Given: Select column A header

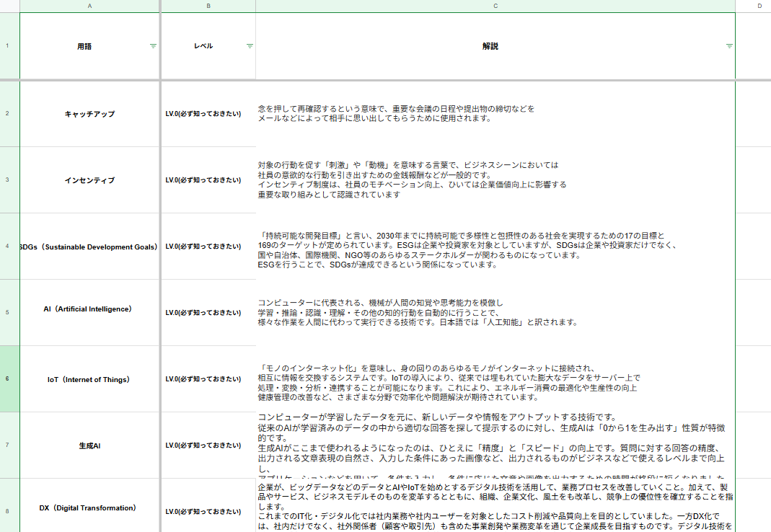Looking at the screenshot, I should (x=89, y=6).
